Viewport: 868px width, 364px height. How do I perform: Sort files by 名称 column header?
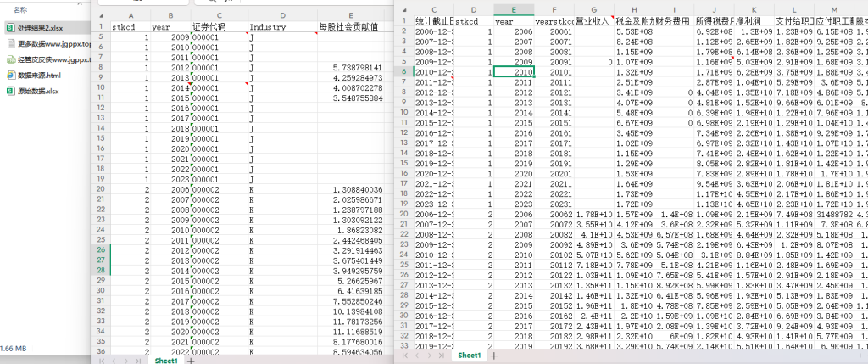(x=20, y=10)
